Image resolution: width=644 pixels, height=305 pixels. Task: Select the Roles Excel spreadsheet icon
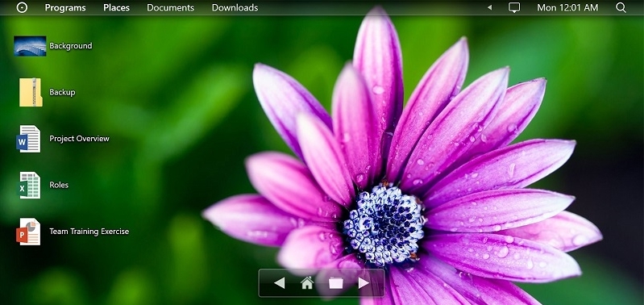29,186
